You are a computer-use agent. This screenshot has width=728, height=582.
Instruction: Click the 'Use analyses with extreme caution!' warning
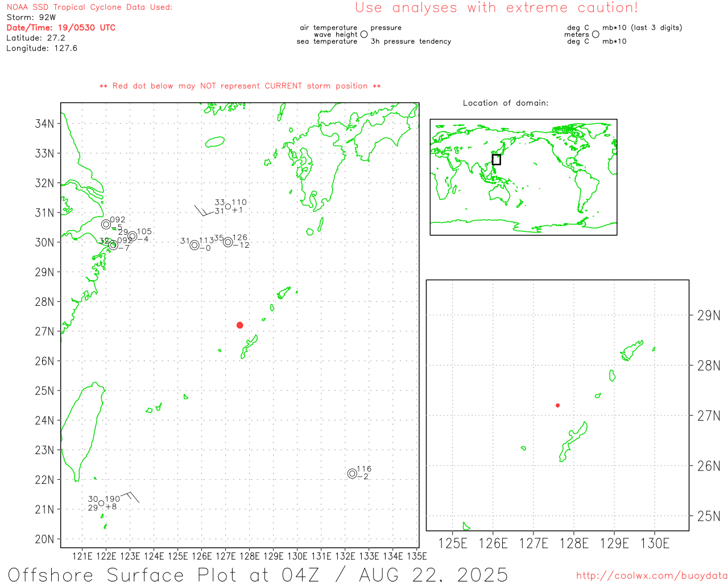497,7
